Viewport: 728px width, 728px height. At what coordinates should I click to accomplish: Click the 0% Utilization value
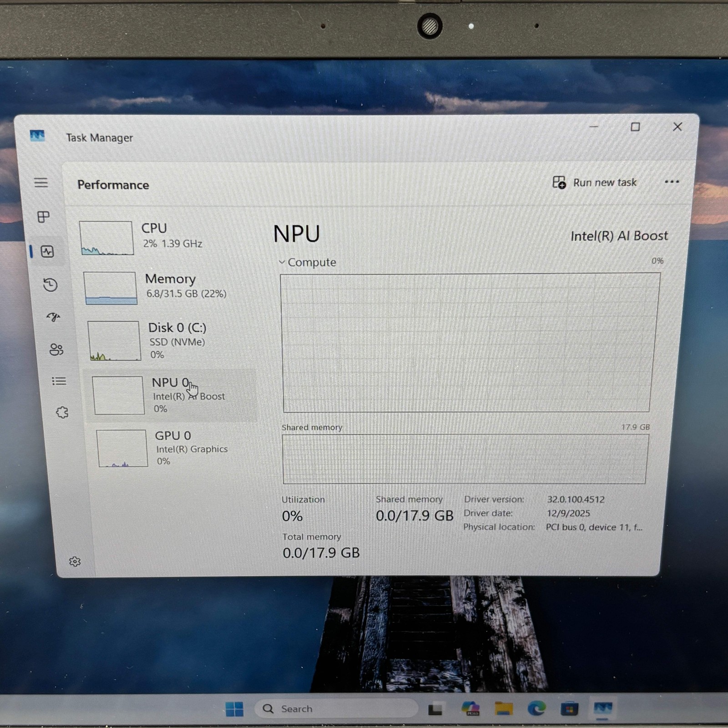tap(292, 516)
